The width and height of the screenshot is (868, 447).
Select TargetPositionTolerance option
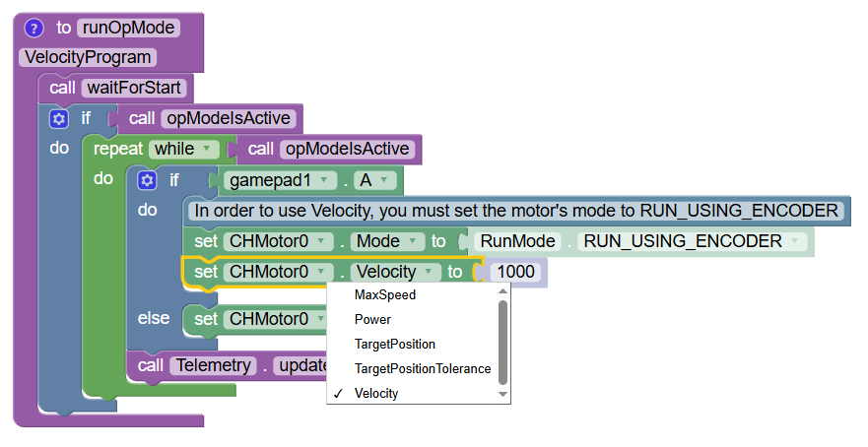[422, 369]
